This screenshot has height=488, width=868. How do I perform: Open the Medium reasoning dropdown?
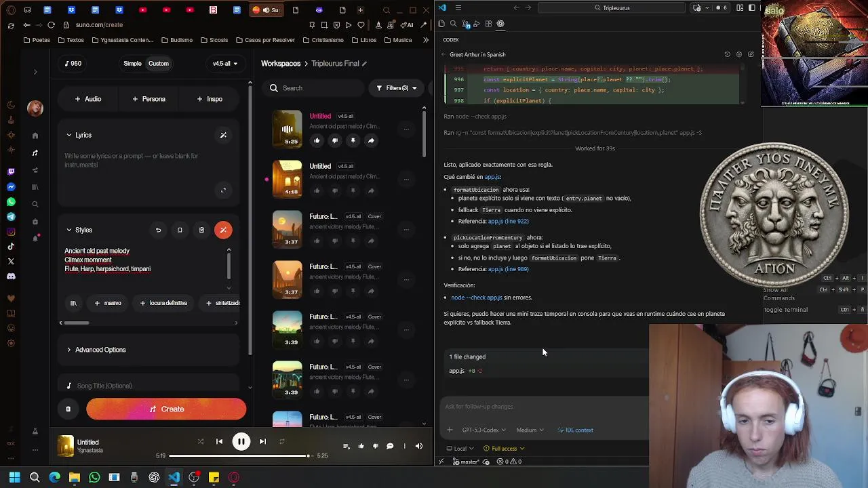pyautogui.click(x=530, y=430)
